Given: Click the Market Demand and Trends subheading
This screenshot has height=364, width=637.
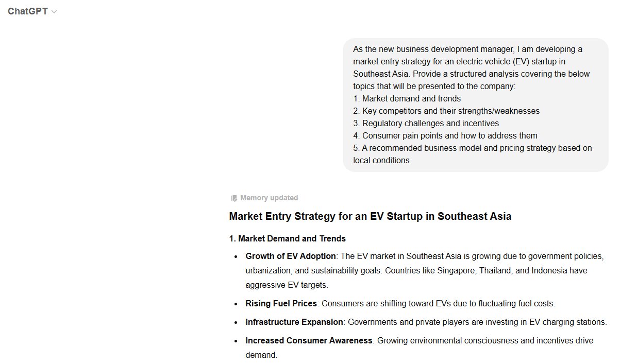Looking at the screenshot, I should click(287, 238).
